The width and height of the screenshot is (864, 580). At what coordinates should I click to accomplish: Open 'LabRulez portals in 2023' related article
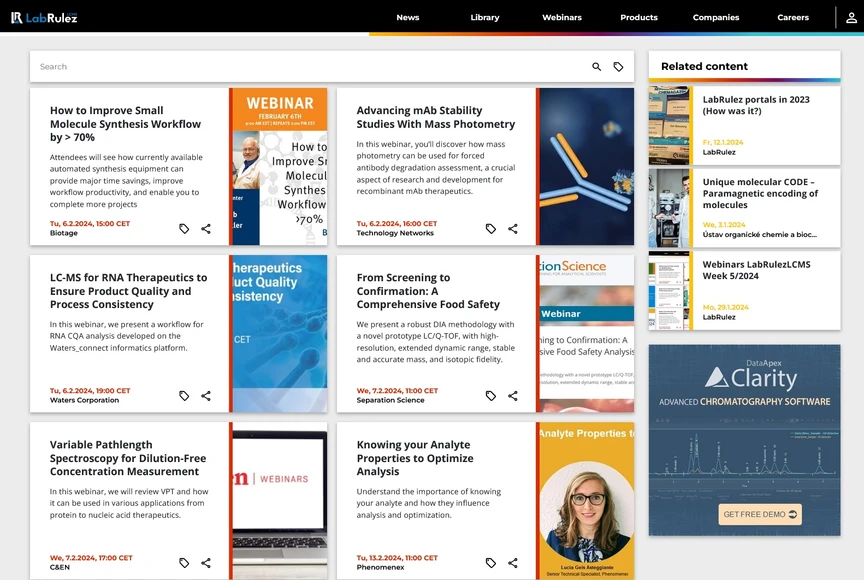coord(756,105)
